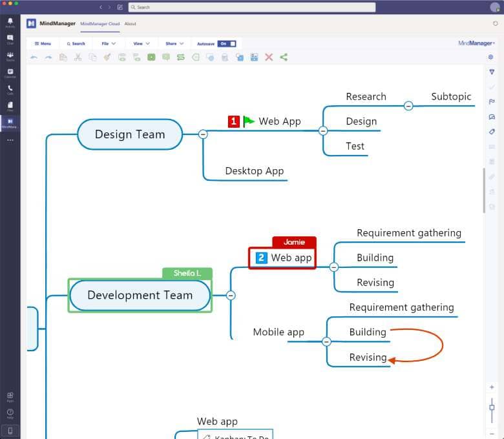
Task: Select the Subtopic node
Action: click(451, 97)
